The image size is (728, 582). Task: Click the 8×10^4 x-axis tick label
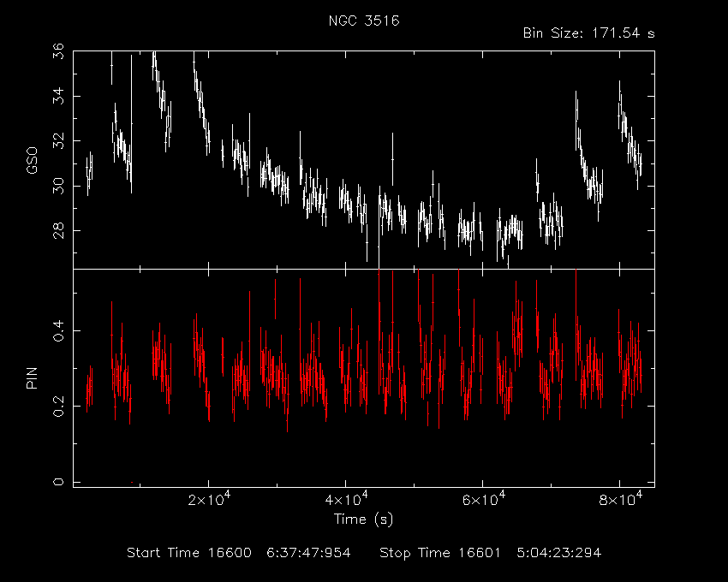[x=620, y=499]
